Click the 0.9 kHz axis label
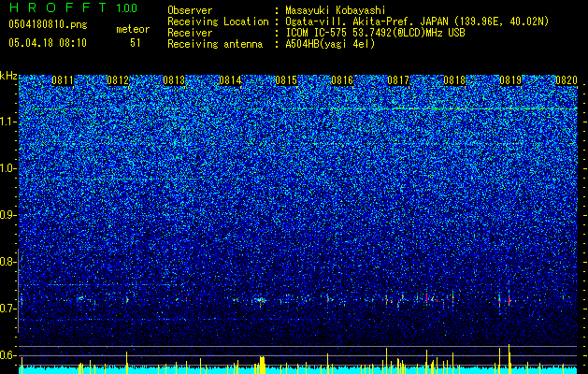 (x=7, y=215)
